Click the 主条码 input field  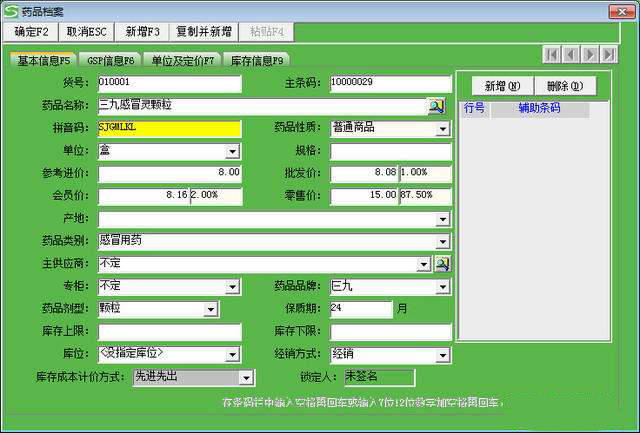click(391, 84)
